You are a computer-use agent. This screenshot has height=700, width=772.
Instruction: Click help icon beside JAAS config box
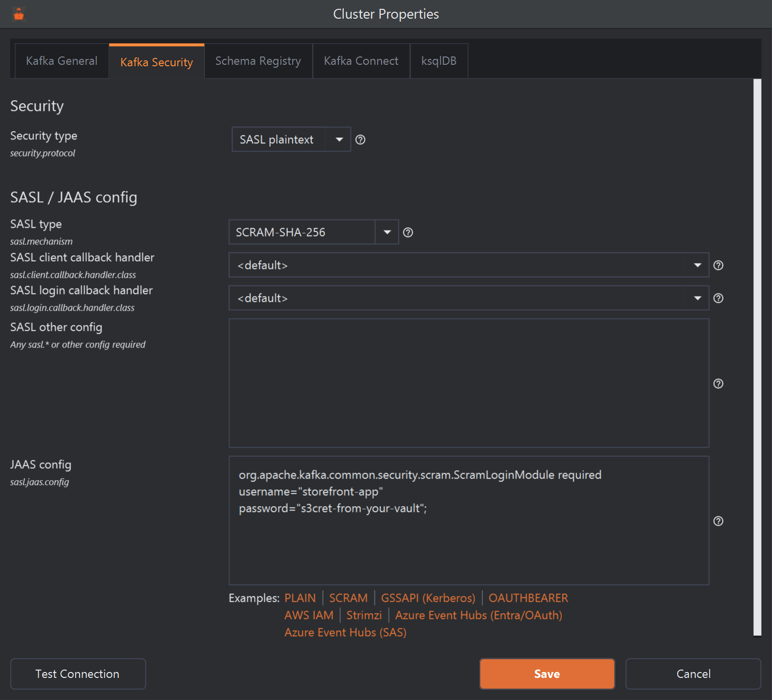718,521
